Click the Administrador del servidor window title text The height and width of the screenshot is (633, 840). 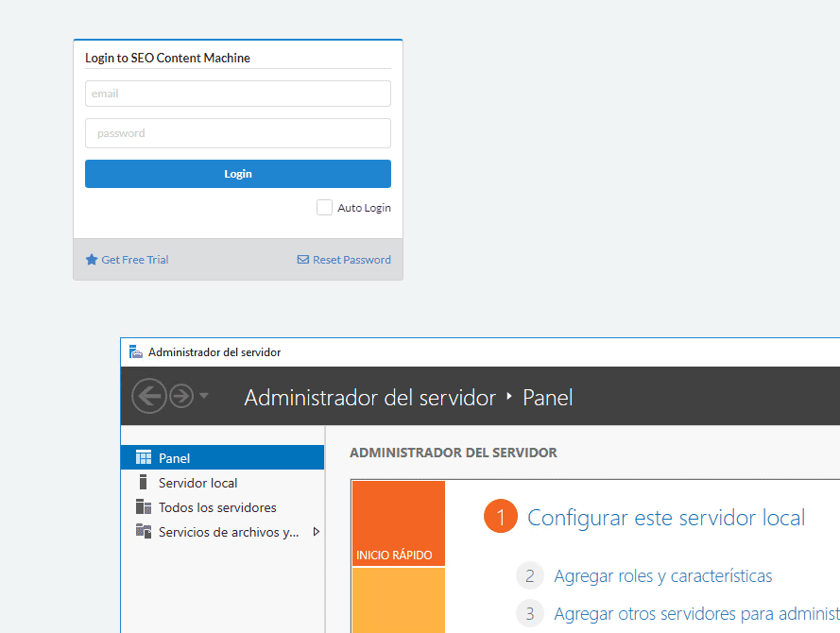[x=214, y=352]
